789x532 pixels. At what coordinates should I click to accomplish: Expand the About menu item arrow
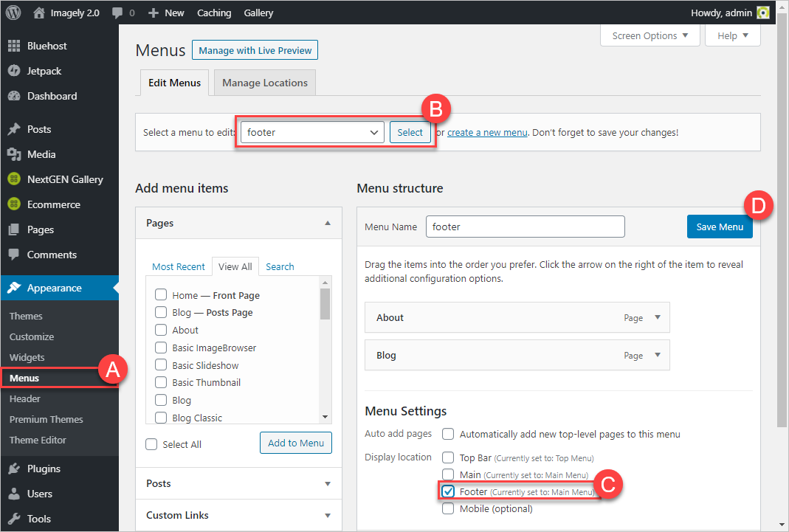click(657, 317)
